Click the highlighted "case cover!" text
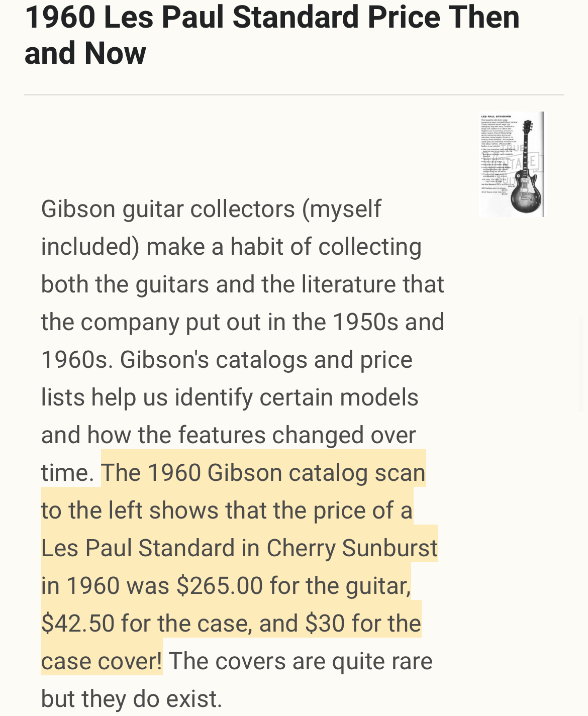This screenshot has width=588, height=716. point(102,661)
